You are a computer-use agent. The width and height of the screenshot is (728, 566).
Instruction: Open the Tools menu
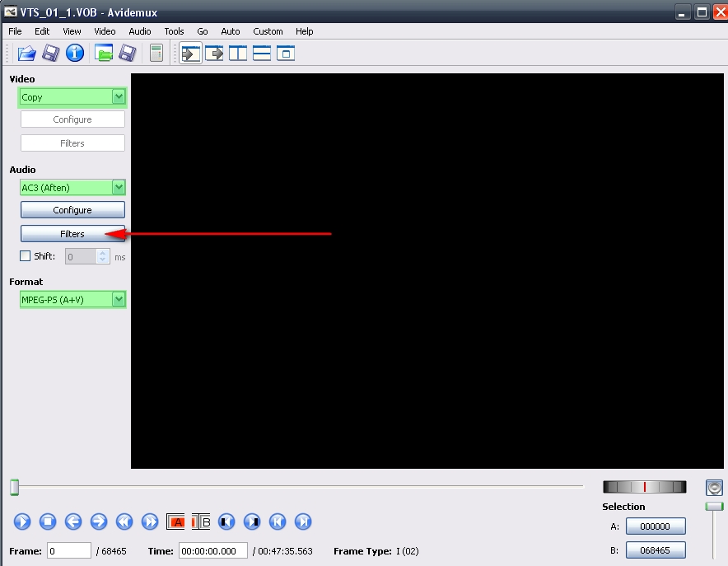tap(174, 31)
